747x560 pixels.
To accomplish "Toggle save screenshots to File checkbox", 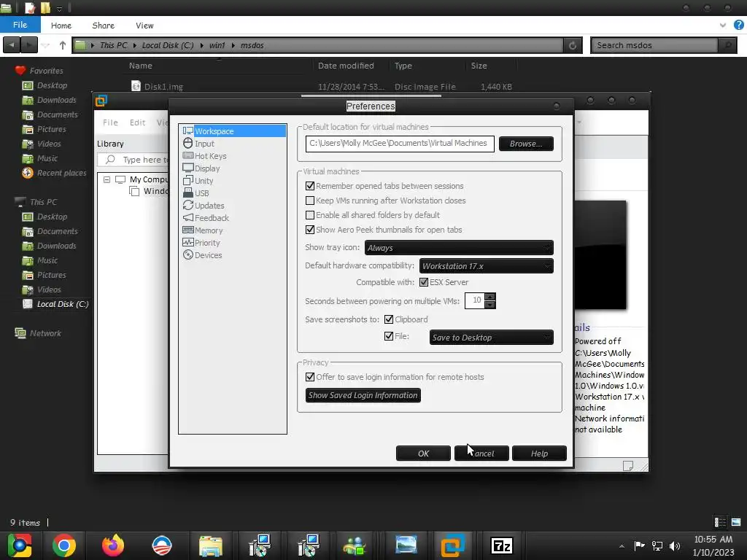I will tap(389, 336).
